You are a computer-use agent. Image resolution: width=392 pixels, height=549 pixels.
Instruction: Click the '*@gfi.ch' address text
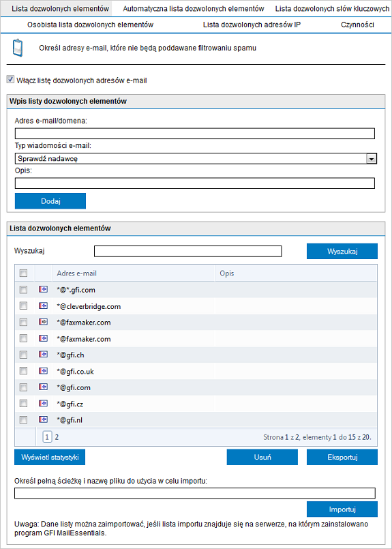coord(71,355)
